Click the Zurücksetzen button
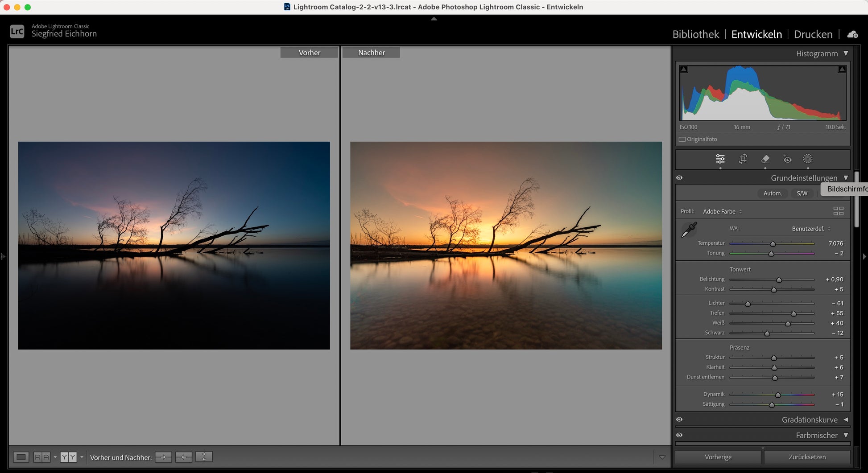Screen dimensions: 868x473 click(807, 457)
